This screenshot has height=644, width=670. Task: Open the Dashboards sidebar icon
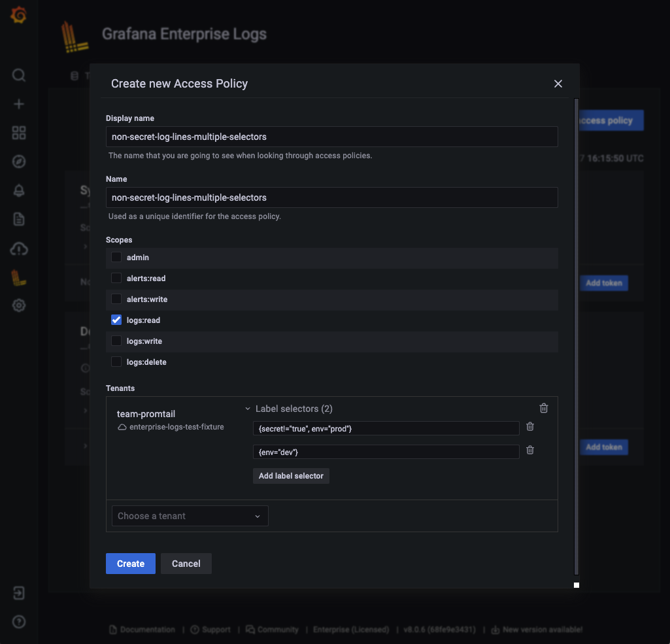point(18,132)
